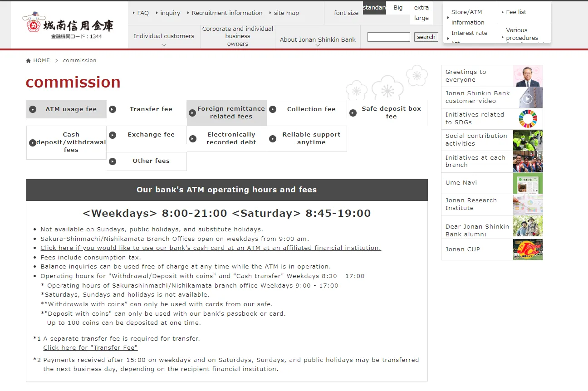
Task: Open the Interest rate list link
Action: (x=469, y=36)
